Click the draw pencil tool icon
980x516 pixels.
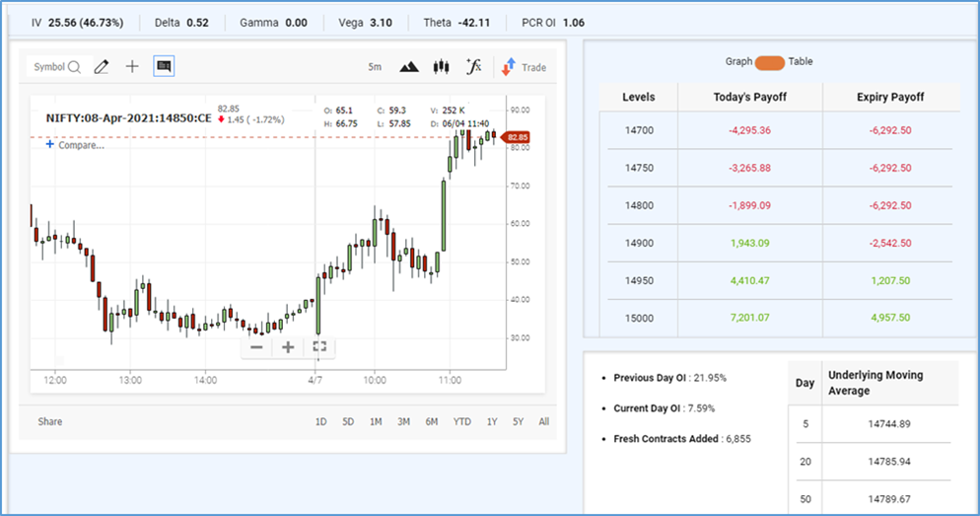pos(101,67)
